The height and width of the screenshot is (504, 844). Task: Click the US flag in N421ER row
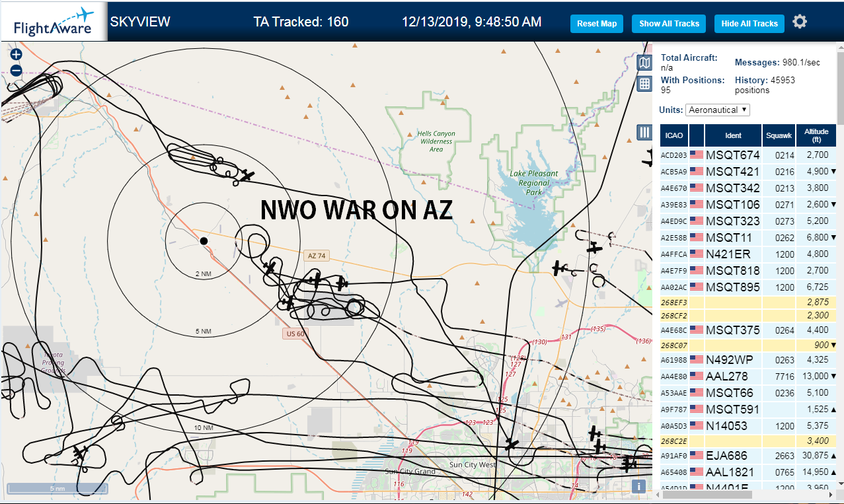697,254
